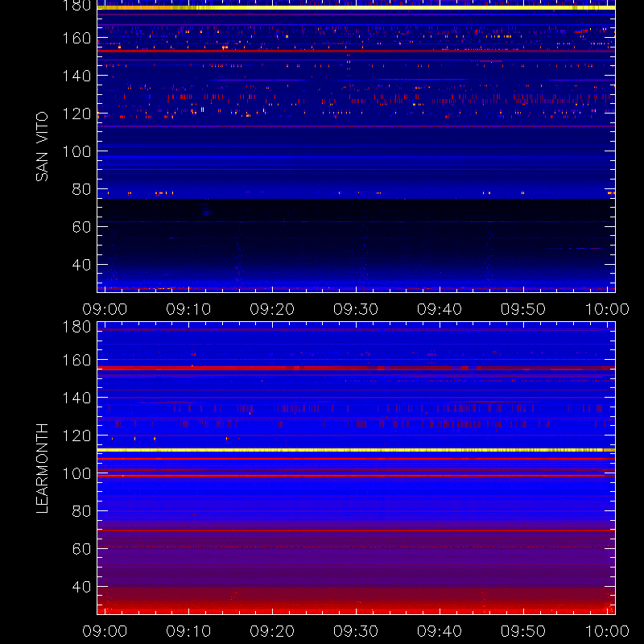Click 09:30 time label under LEARMONTH plot
The image size is (644, 644).
[x=356, y=631]
